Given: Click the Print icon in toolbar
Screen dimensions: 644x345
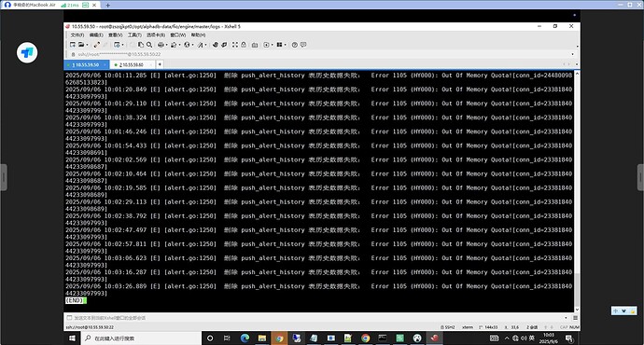Looking at the screenshot, I should click(x=161, y=45).
